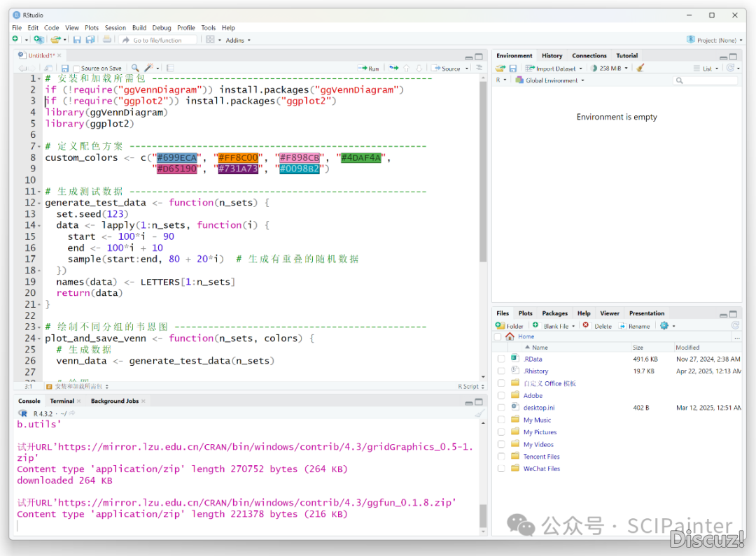Open the Global Environment dropdown
This screenshot has height=556, width=756.
(x=550, y=80)
